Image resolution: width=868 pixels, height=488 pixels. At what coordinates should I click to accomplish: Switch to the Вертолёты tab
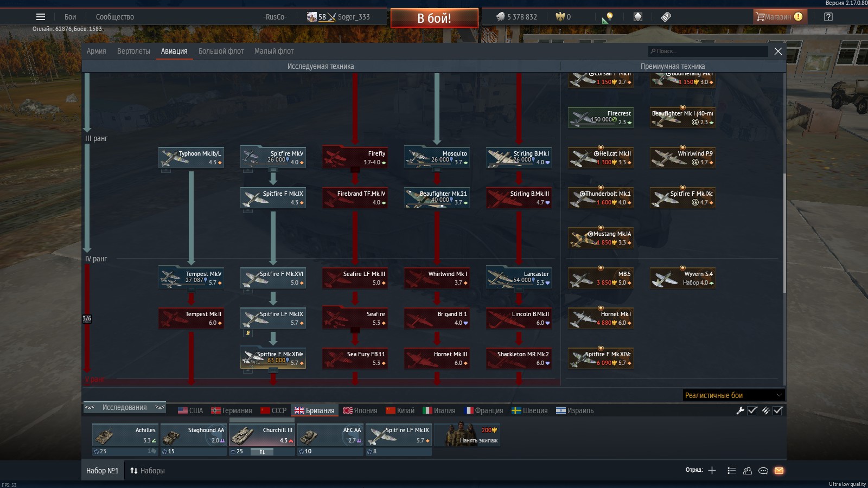tap(133, 51)
